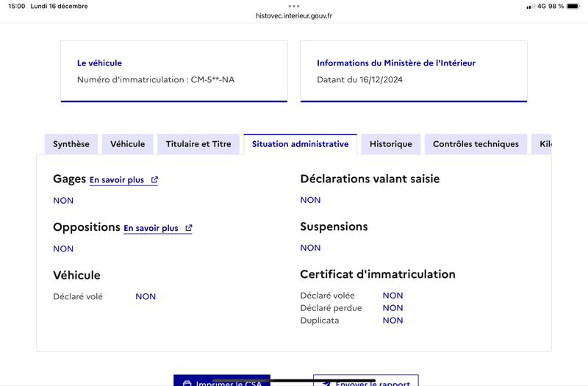
Task: Switch to Contrôles techniques tab
Action: point(476,144)
